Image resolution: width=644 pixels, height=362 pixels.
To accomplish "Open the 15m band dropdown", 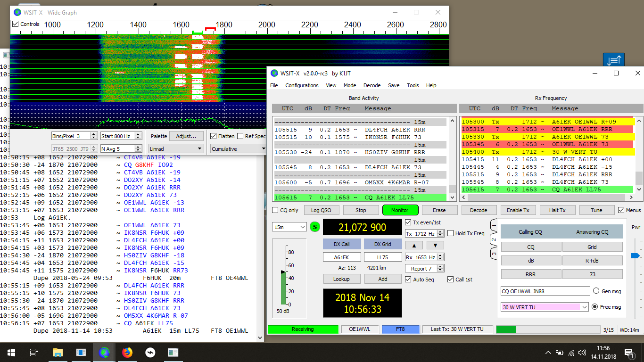I will [x=289, y=227].
